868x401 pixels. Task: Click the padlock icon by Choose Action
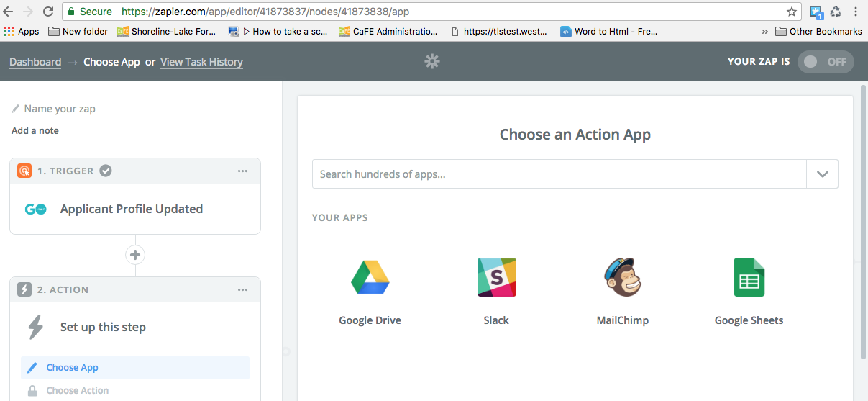32,391
